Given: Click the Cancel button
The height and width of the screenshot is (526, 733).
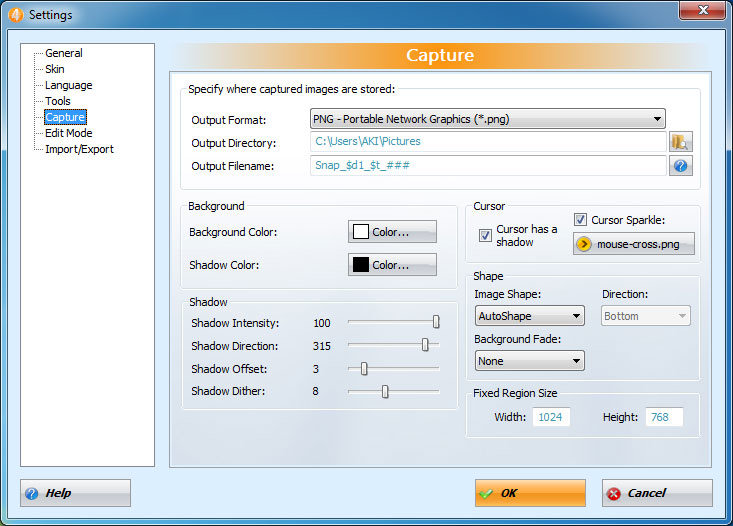Looking at the screenshot, I should 657,493.
